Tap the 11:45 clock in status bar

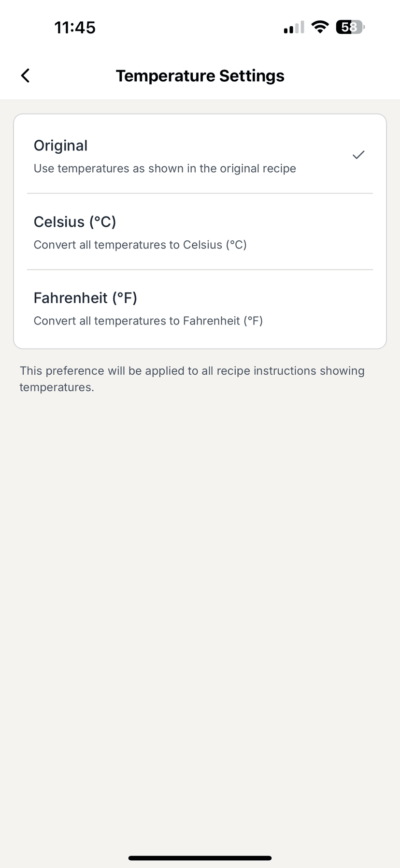click(x=75, y=28)
